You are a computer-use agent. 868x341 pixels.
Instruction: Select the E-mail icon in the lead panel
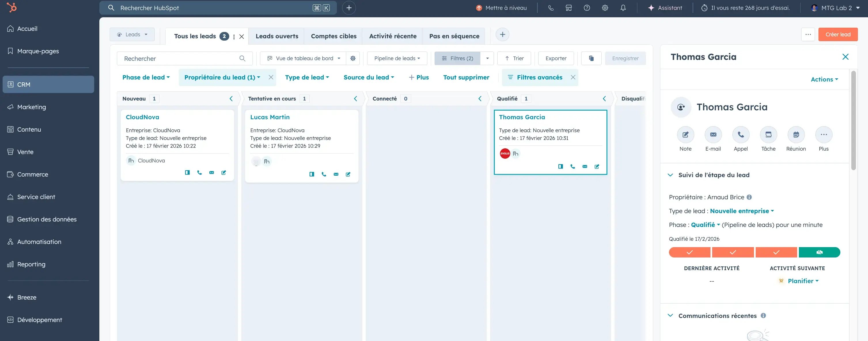713,134
